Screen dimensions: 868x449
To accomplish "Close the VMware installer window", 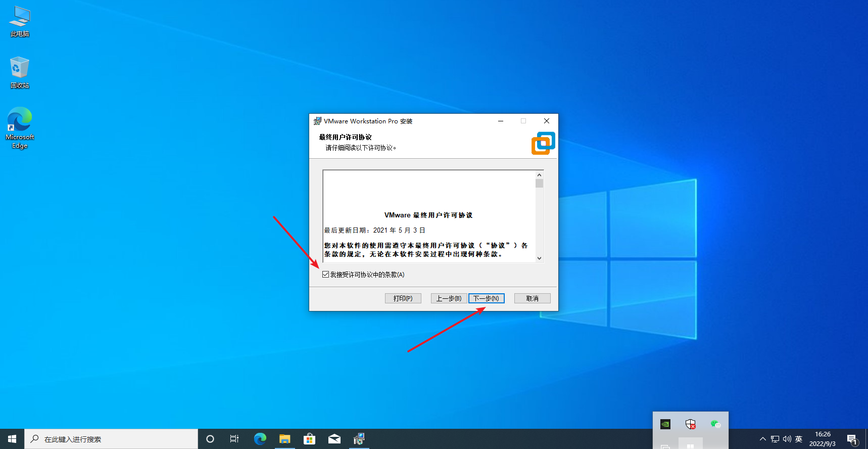I will 547,121.
